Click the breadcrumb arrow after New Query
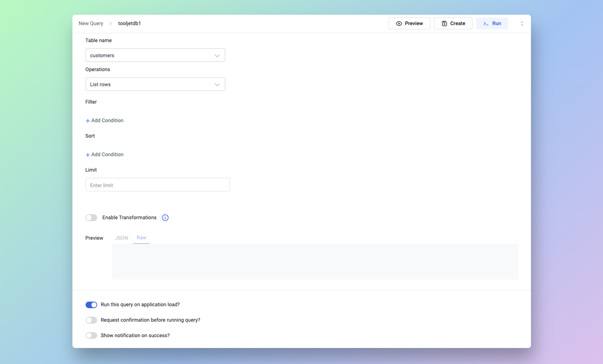 click(111, 23)
